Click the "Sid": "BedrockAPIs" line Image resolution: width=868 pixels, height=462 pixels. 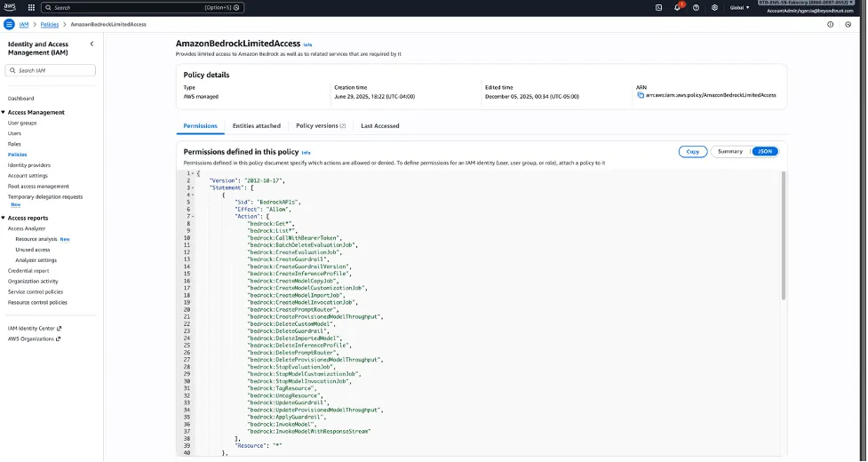pyautogui.click(x=267, y=202)
